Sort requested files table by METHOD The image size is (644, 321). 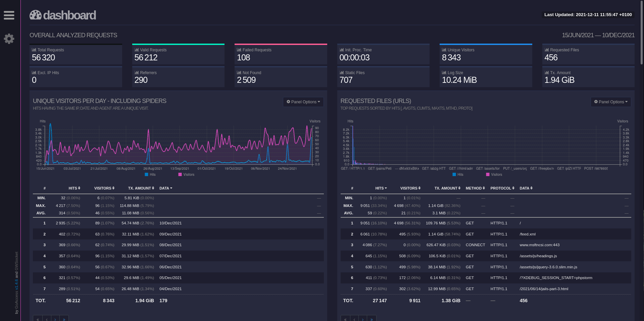tap(475, 188)
